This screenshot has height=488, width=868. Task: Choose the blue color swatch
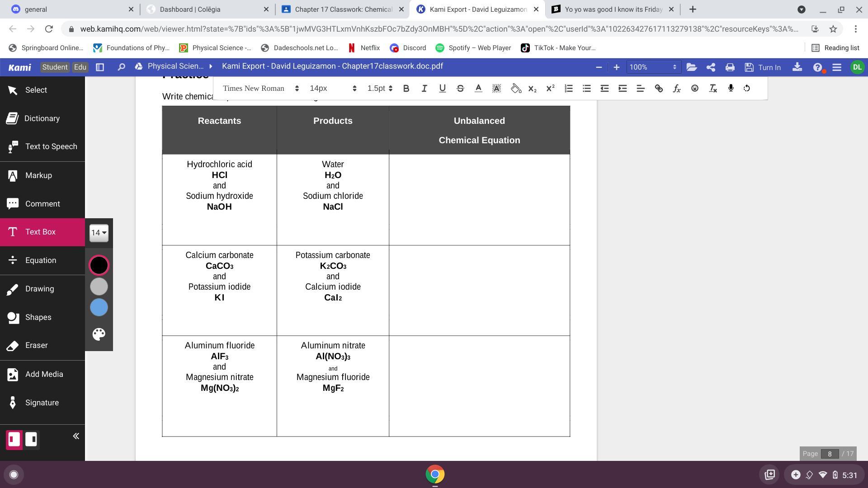[x=99, y=308]
